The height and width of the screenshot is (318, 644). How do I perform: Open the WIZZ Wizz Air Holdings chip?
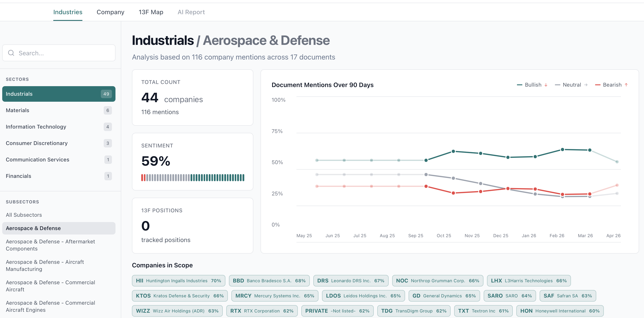click(177, 311)
